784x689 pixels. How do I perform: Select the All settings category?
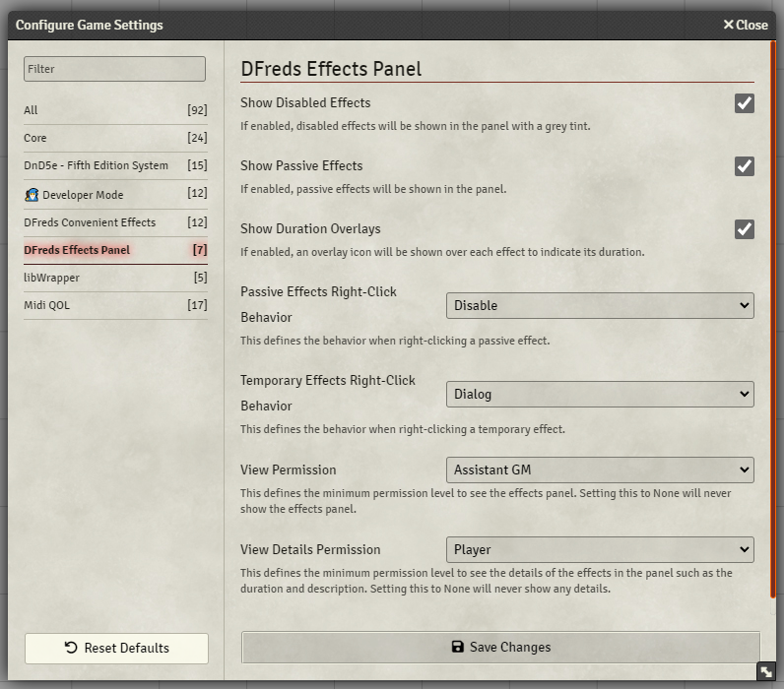click(x=115, y=110)
